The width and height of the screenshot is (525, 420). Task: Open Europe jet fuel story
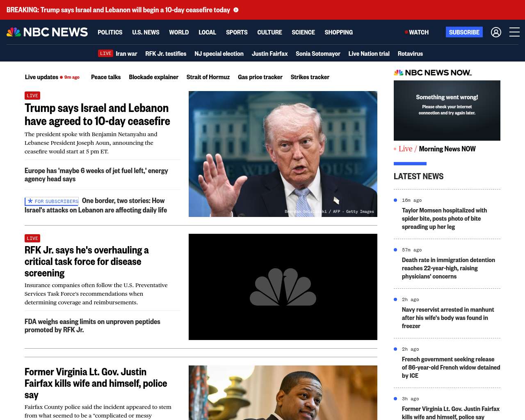click(x=96, y=175)
